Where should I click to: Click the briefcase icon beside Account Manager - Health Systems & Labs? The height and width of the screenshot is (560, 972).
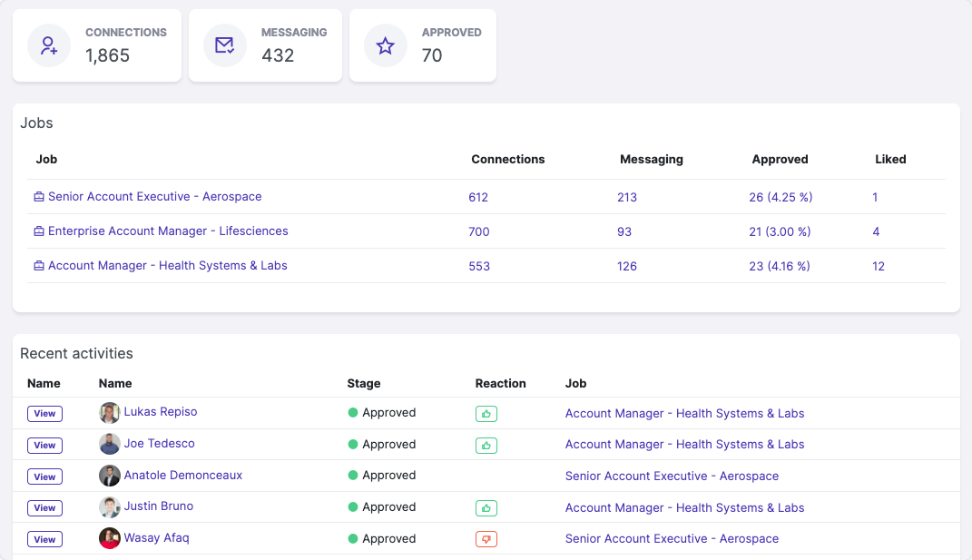[38, 265]
